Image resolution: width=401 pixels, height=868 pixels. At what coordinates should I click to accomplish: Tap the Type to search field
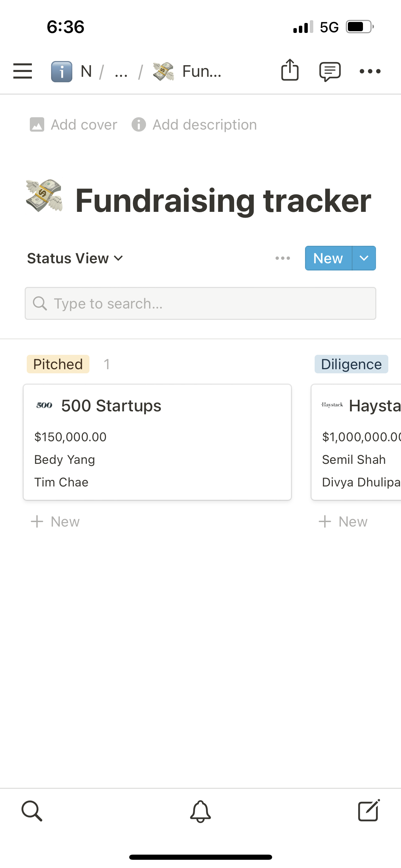[200, 303]
